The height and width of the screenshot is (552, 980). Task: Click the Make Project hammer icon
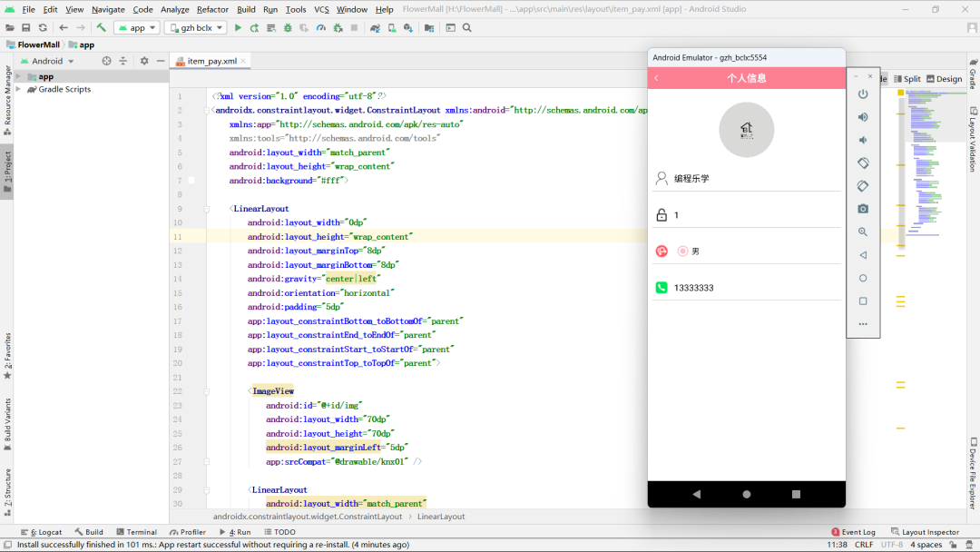(102, 28)
